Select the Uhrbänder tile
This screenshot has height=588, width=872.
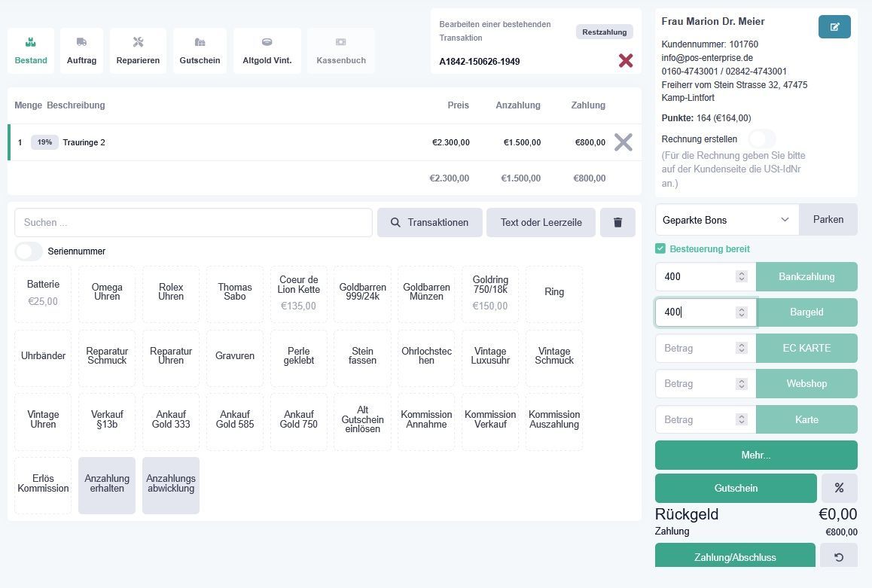click(x=43, y=358)
